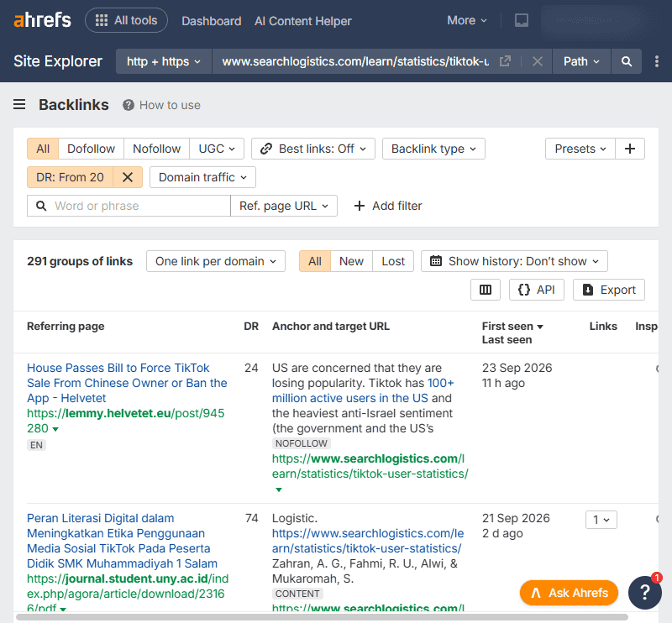This screenshot has height=623, width=672.
Task: Switch to Lost backlinks tab
Action: click(393, 261)
